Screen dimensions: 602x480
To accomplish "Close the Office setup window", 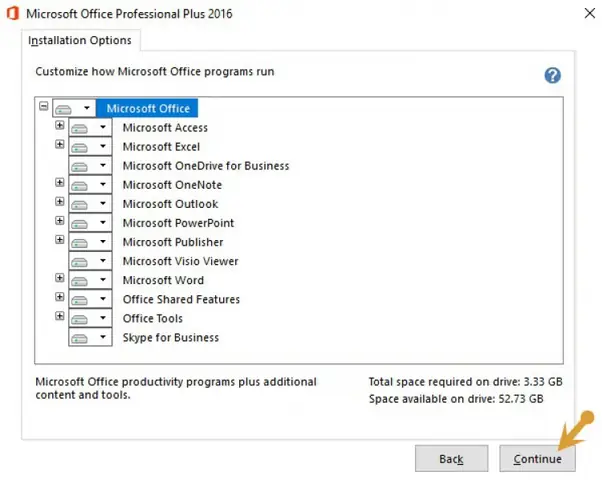I will [589, 13].
